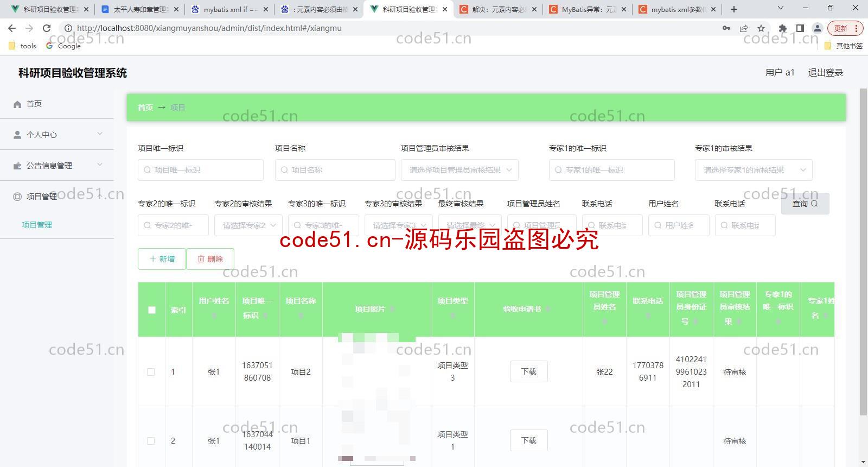This screenshot has width=868, height=467.
Task: Toggle browser side panel icon
Action: pos(800,28)
